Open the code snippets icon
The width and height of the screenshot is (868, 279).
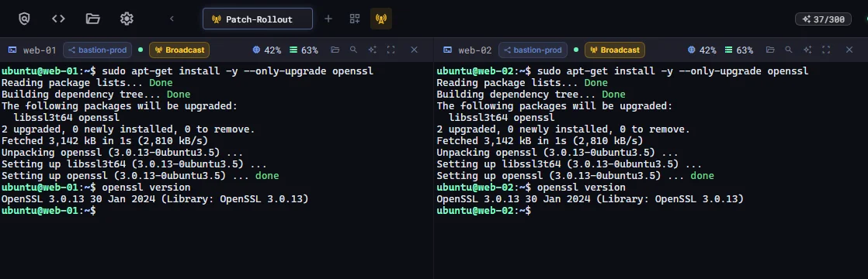(58, 19)
